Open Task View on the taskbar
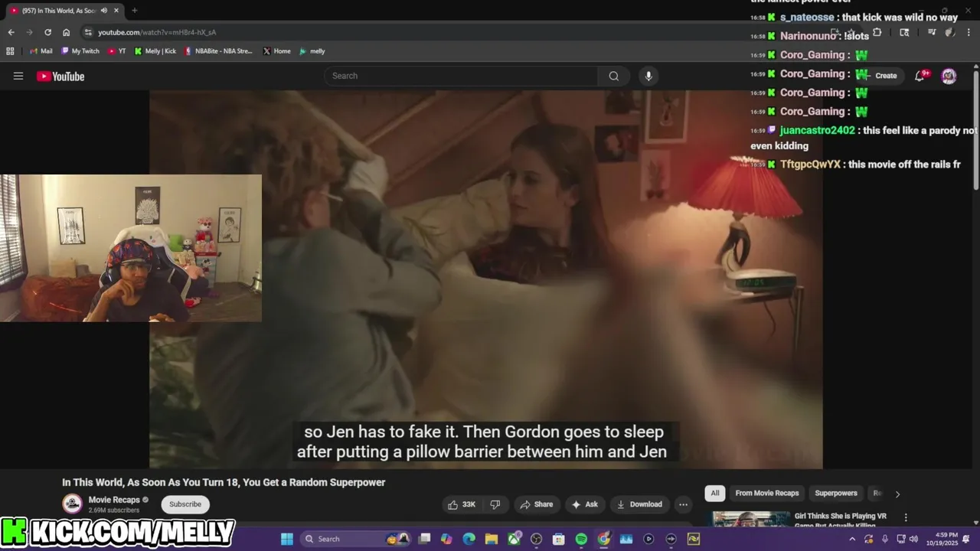Viewport: 980px width, 551px height. coord(424,539)
